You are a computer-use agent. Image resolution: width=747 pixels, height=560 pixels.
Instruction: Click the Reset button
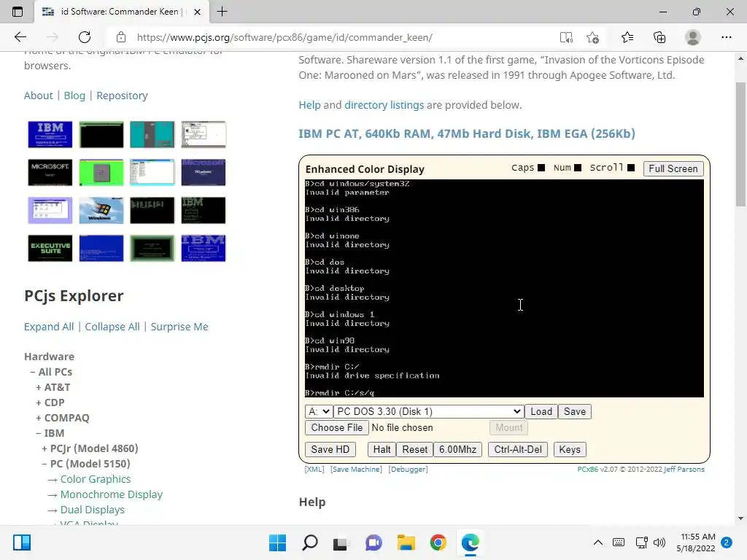pyautogui.click(x=414, y=449)
